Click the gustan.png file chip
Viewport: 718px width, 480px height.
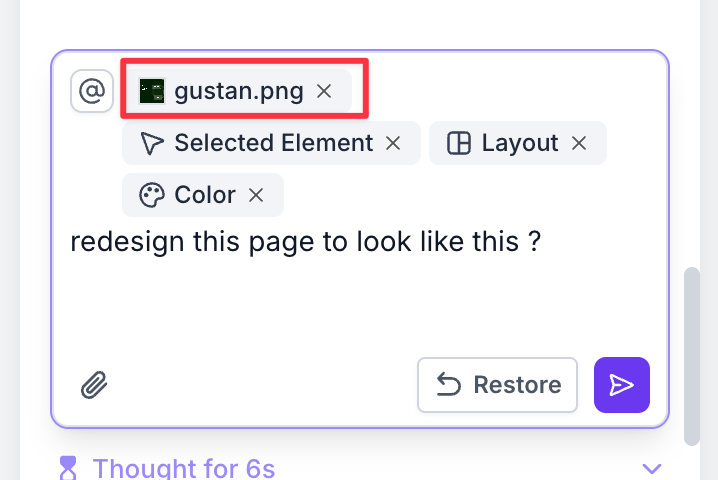[238, 91]
